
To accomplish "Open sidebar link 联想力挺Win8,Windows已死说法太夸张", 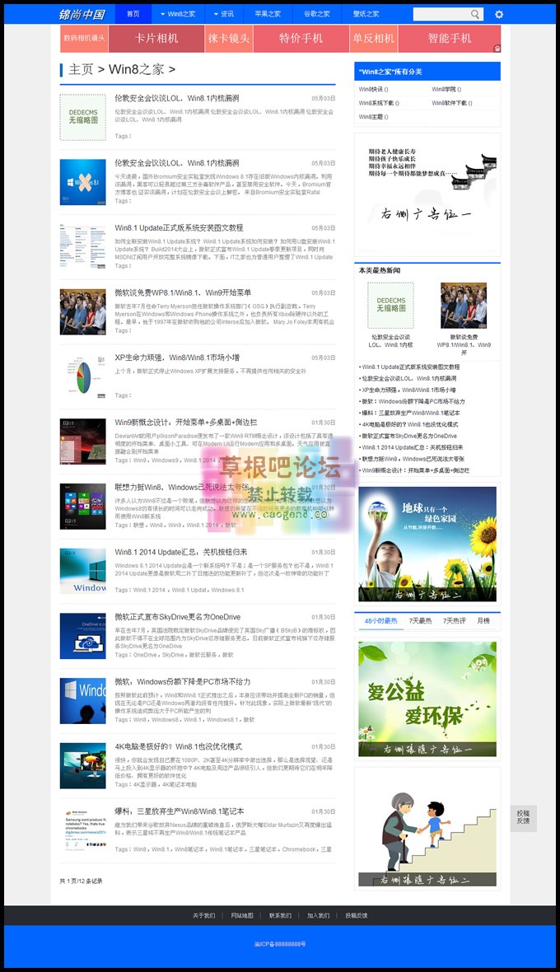I will (413, 459).
